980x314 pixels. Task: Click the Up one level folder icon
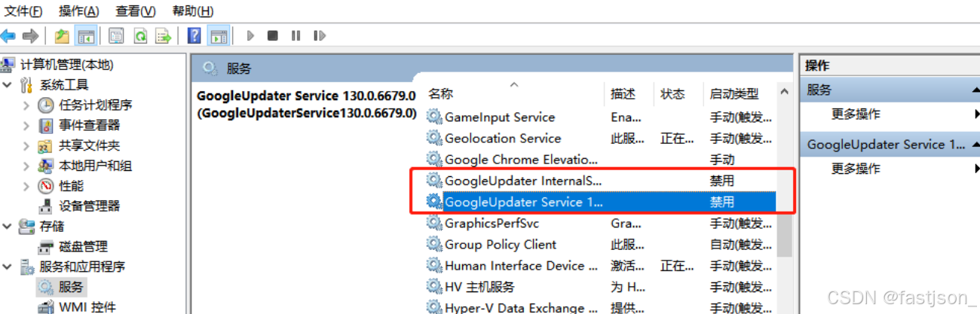[63, 35]
